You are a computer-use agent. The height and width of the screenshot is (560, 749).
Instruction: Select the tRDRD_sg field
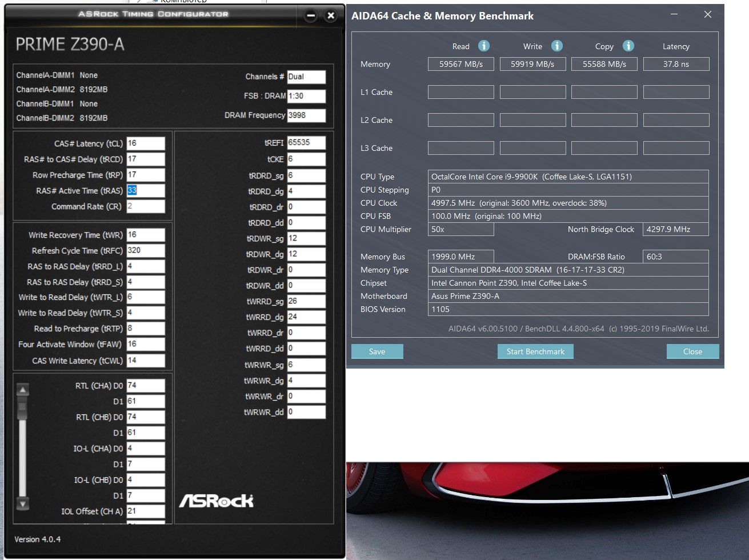pyautogui.click(x=306, y=175)
